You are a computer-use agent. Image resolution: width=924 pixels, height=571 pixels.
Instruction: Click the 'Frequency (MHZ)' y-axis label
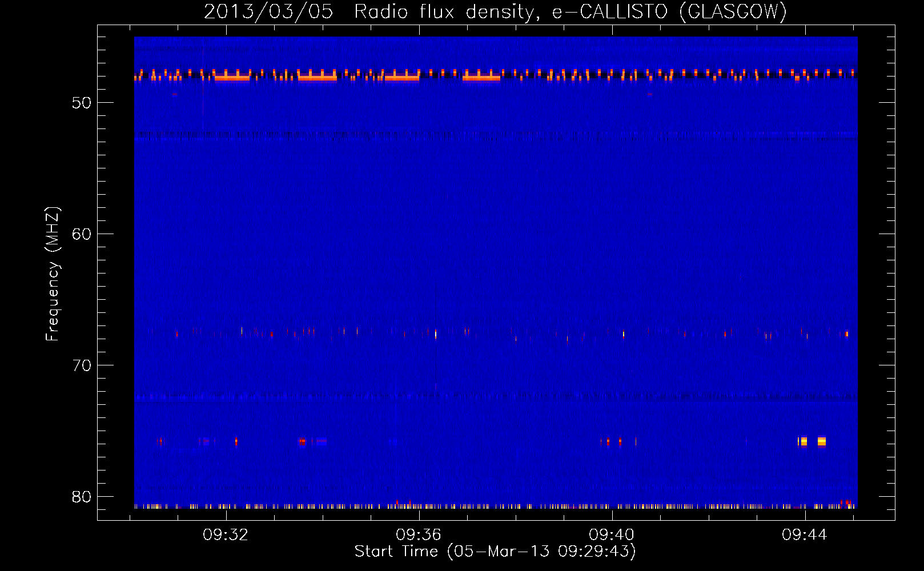point(52,274)
